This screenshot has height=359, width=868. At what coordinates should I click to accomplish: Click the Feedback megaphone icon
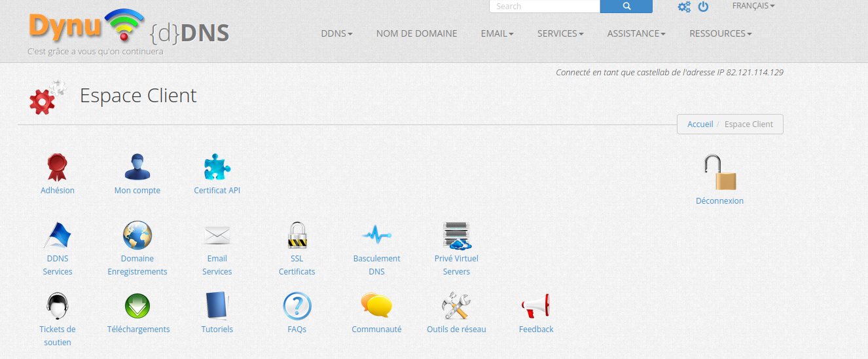535,306
